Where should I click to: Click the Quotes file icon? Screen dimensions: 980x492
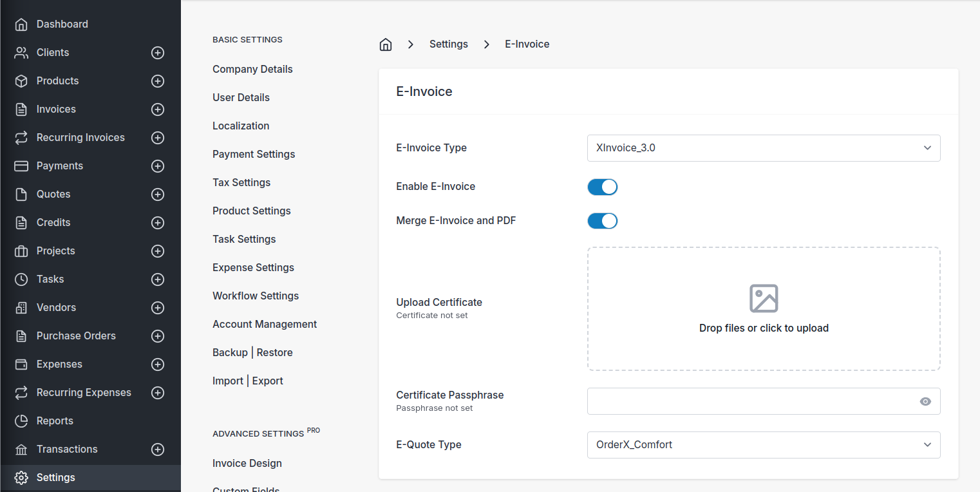[x=21, y=194]
